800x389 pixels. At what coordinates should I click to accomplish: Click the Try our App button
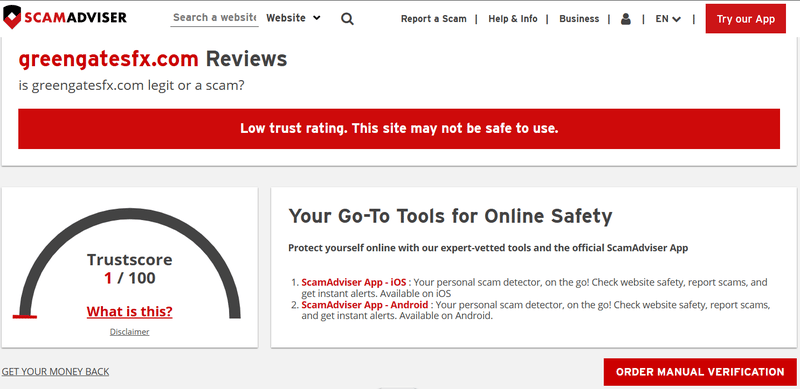point(745,19)
